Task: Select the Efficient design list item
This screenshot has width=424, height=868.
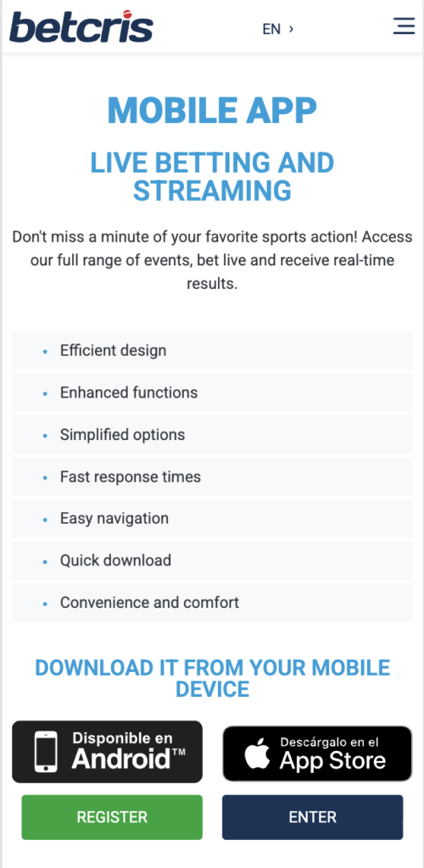Action: click(212, 350)
